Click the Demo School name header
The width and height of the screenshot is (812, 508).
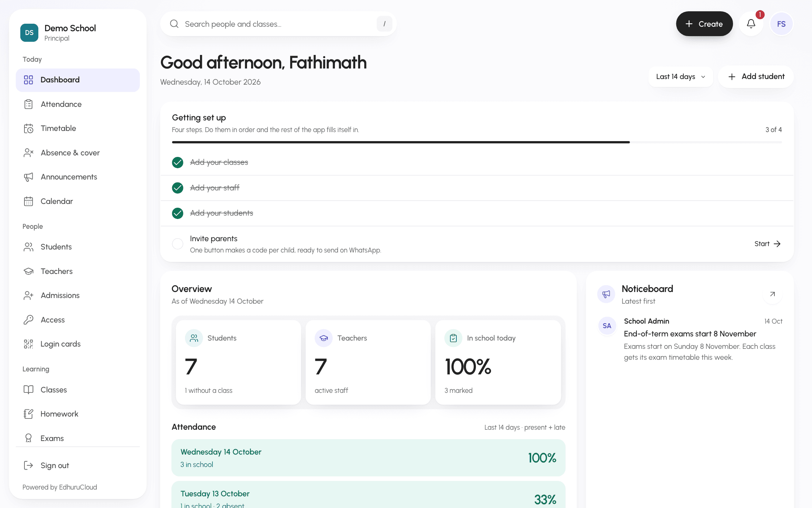coord(70,28)
